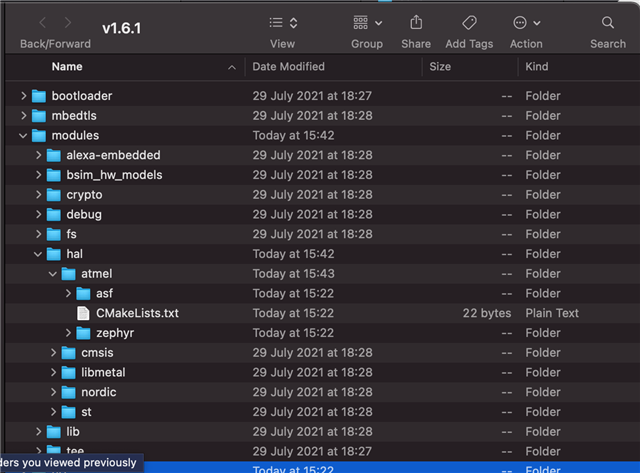
Task: Sort by Date Modified column header
Action: click(x=289, y=67)
